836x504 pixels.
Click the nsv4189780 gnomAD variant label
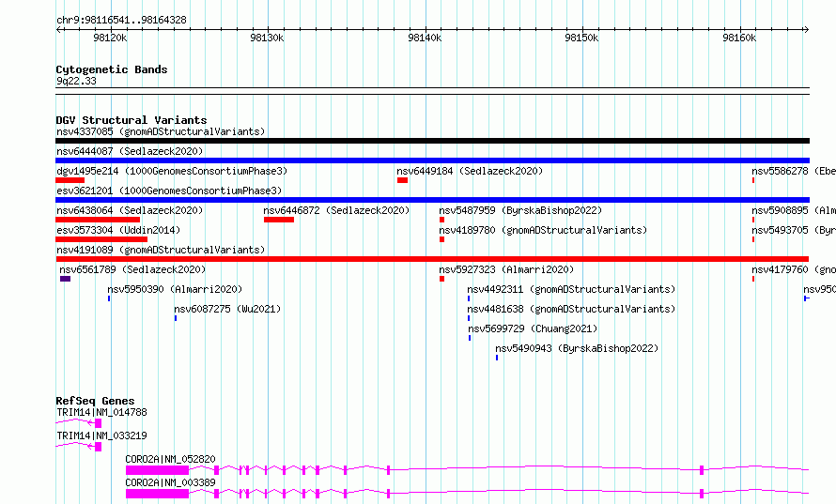[x=543, y=230]
